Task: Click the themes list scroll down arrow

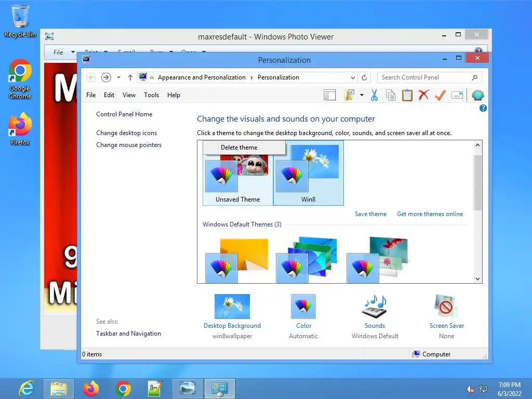Action: (x=477, y=279)
